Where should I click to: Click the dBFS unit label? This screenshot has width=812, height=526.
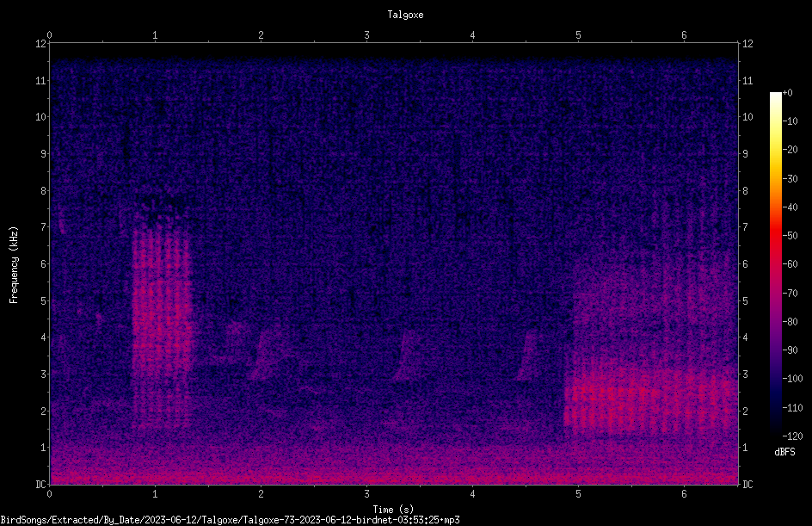[x=784, y=452]
